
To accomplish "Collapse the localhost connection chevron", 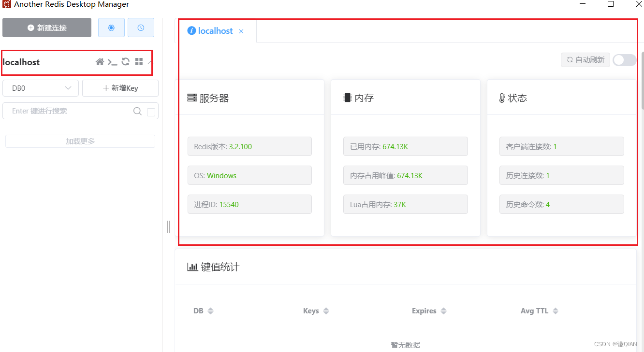I will 150,62.
